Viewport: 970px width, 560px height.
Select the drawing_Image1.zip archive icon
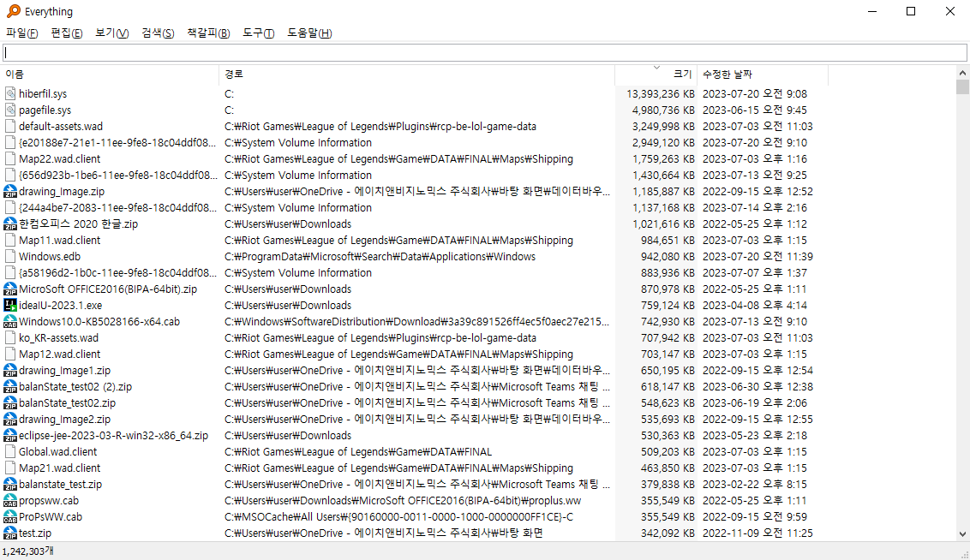click(x=10, y=370)
